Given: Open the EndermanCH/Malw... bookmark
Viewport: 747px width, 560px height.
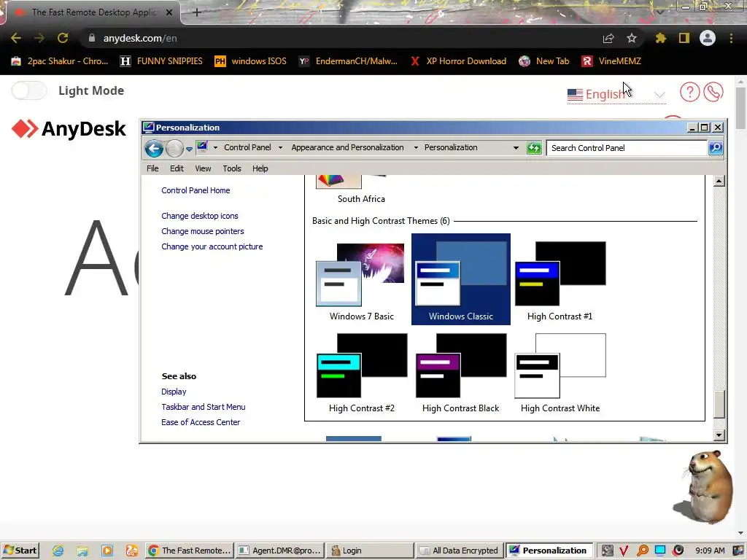Looking at the screenshot, I should click(348, 61).
